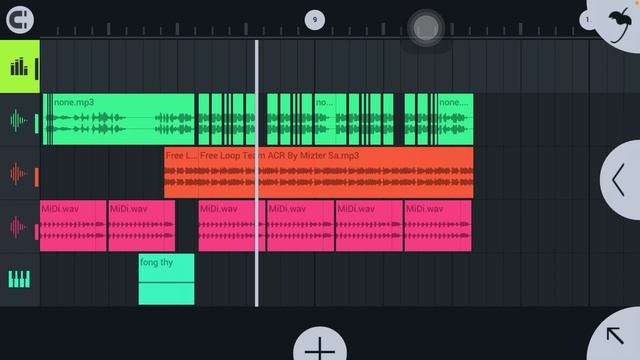This screenshot has height=360, width=640.
Task: Select the orange audio track waveform icon
Action: [x=18, y=173]
